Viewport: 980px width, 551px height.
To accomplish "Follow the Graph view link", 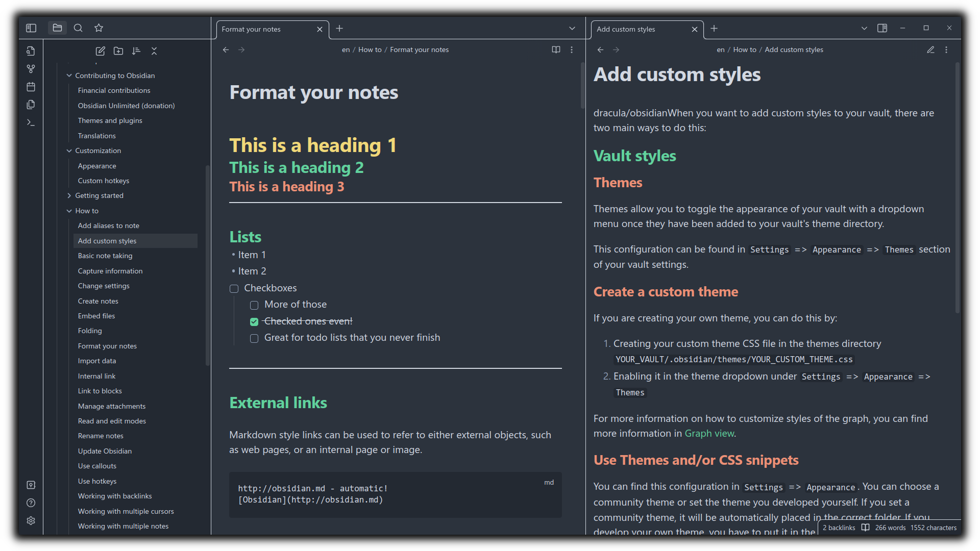I will pos(709,433).
